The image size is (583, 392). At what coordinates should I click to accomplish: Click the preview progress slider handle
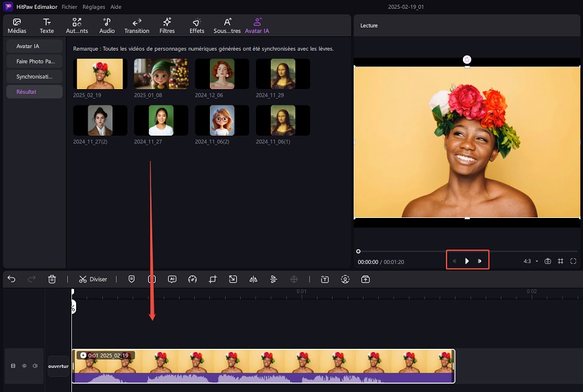pyautogui.click(x=359, y=252)
